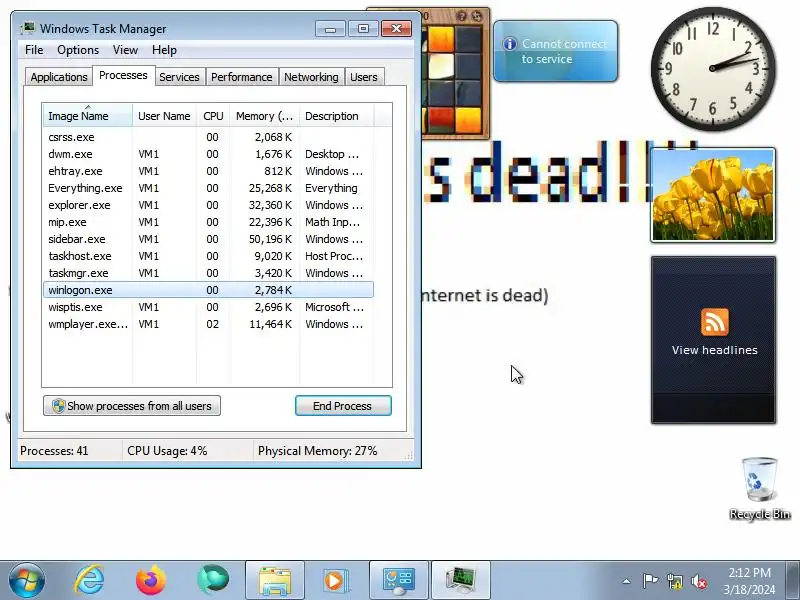800x600 pixels.
Task: Select the Task Manager taskbar button
Action: coord(461,581)
